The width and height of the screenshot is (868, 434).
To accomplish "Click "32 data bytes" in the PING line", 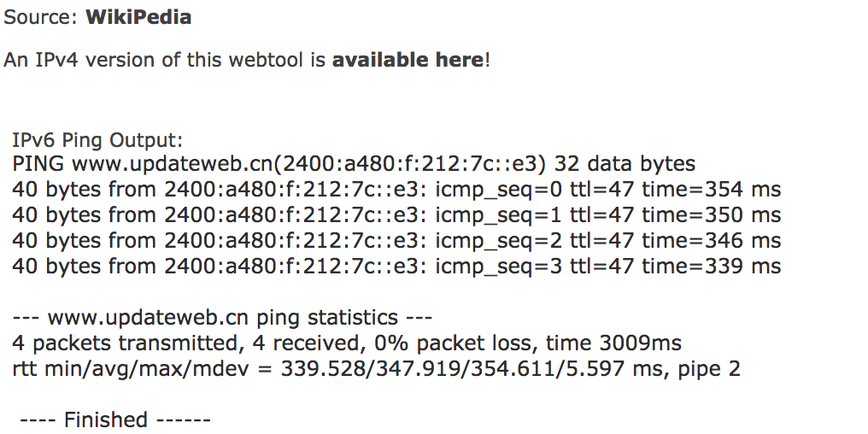I will [x=631, y=164].
